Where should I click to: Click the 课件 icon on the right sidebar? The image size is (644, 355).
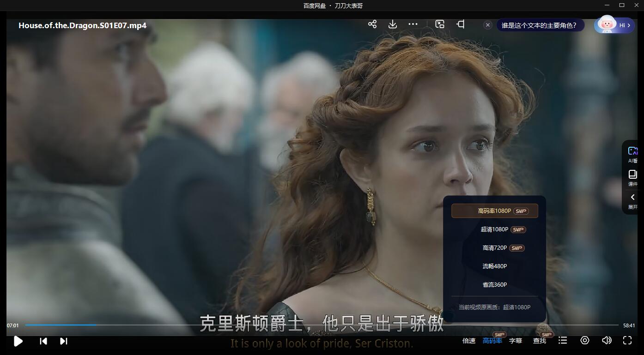point(632,177)
